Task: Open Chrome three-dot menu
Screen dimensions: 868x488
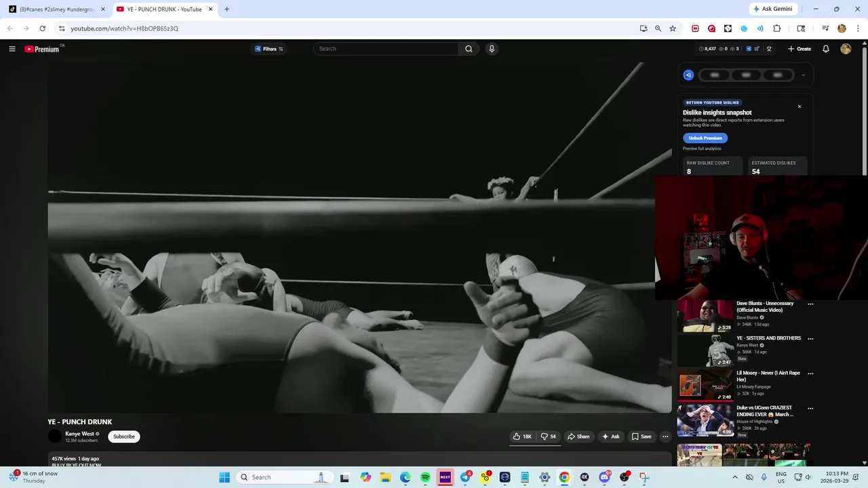Action: point(857,28)
